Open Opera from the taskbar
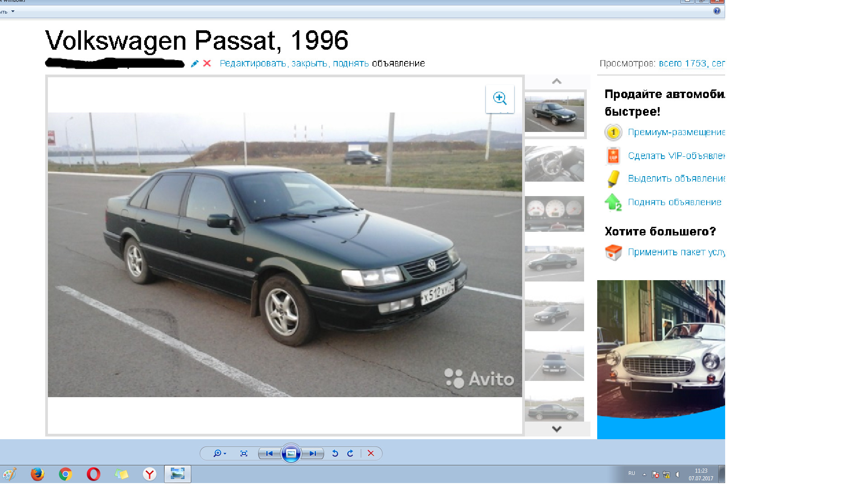This screenshot has width=868, height=488. pos(94,474)
